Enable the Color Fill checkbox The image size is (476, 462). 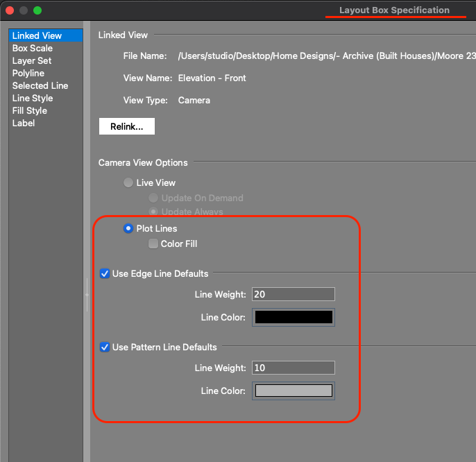pyautogui.click(x=153, y=243)
